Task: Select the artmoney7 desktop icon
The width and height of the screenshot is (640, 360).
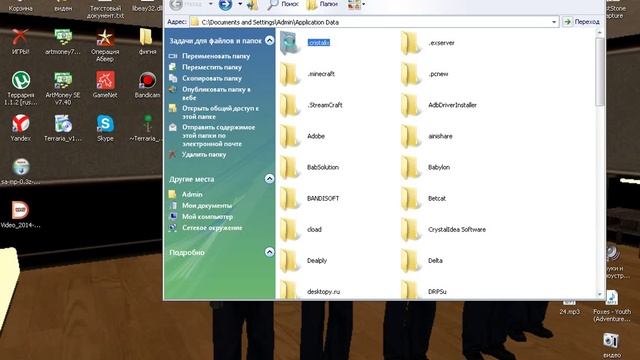Action: (63, 42)
